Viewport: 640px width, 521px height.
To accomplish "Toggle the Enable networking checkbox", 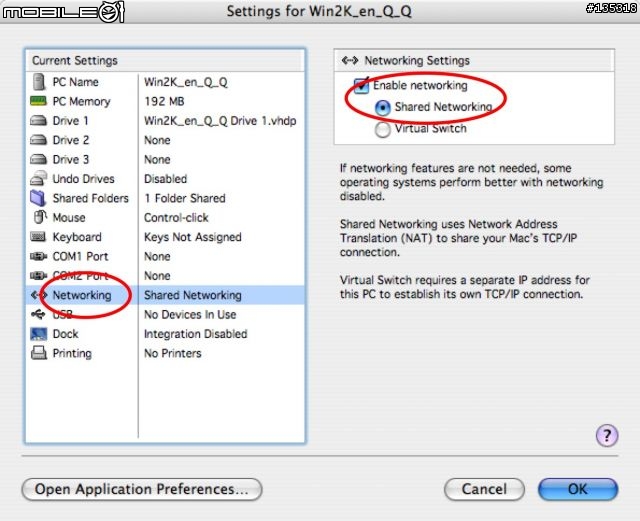I will pos(361,86).
